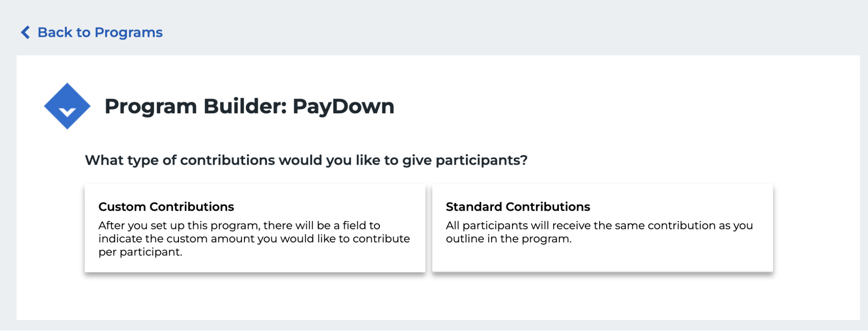Click the white down-arrow inside the diamond icon
This screenshot has height=331, width=868.
click(x=67, y=112)
